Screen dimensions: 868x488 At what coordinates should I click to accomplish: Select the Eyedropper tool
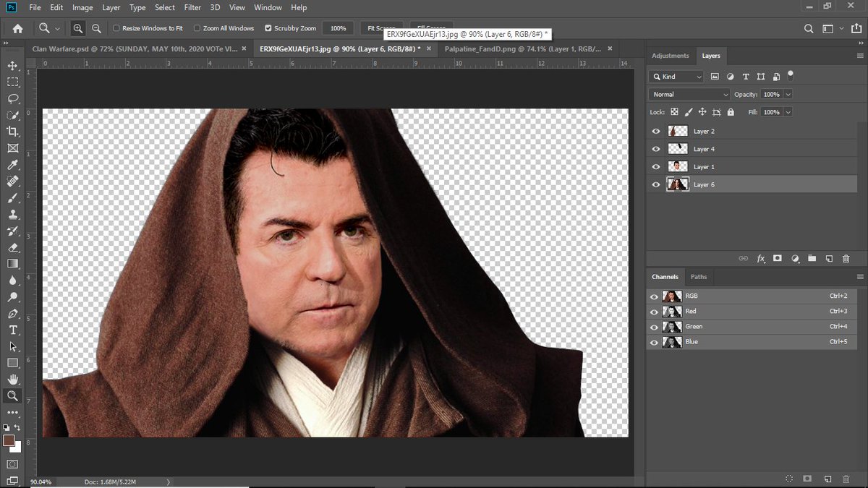12,165
